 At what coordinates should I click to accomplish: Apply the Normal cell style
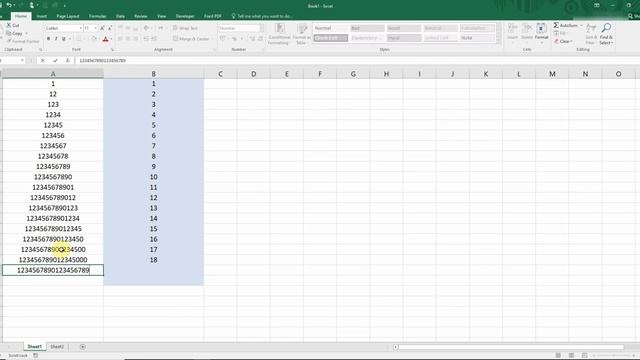click(331, 28)
